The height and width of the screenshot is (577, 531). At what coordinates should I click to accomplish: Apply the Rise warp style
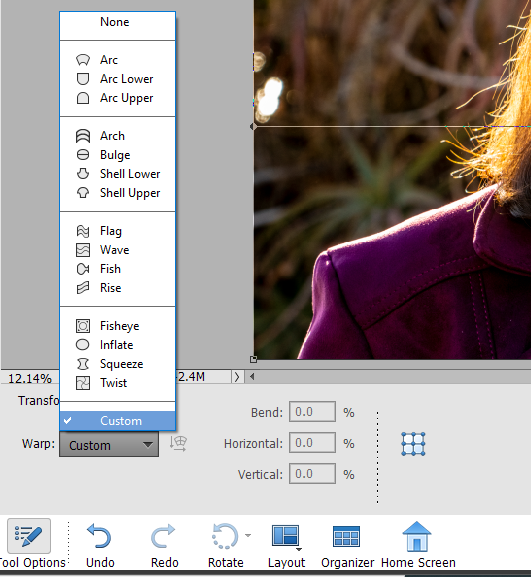coord(117,288)
